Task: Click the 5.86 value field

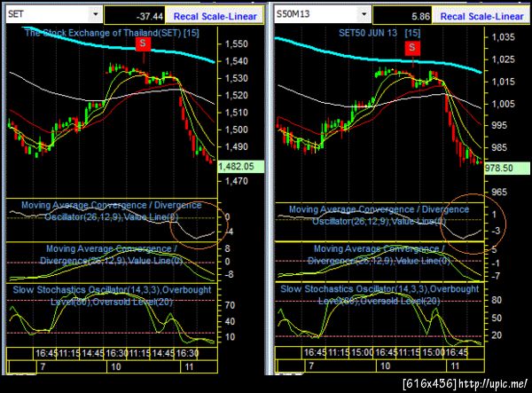Action: pyautogui.click(x=403, y=16)
